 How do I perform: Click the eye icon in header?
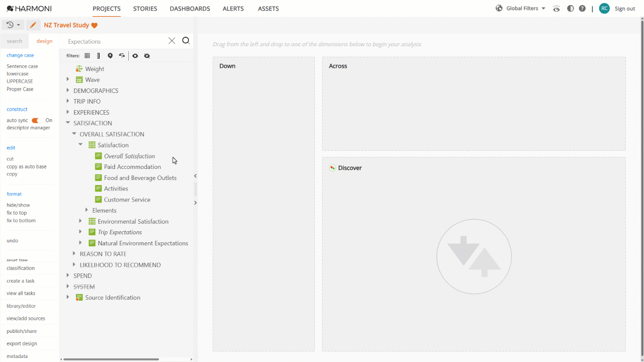click(x=556, y=9)
